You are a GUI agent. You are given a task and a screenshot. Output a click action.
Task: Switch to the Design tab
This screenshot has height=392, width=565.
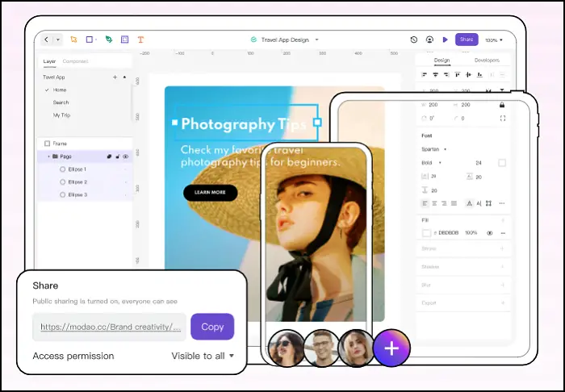[x=442, y=60]
